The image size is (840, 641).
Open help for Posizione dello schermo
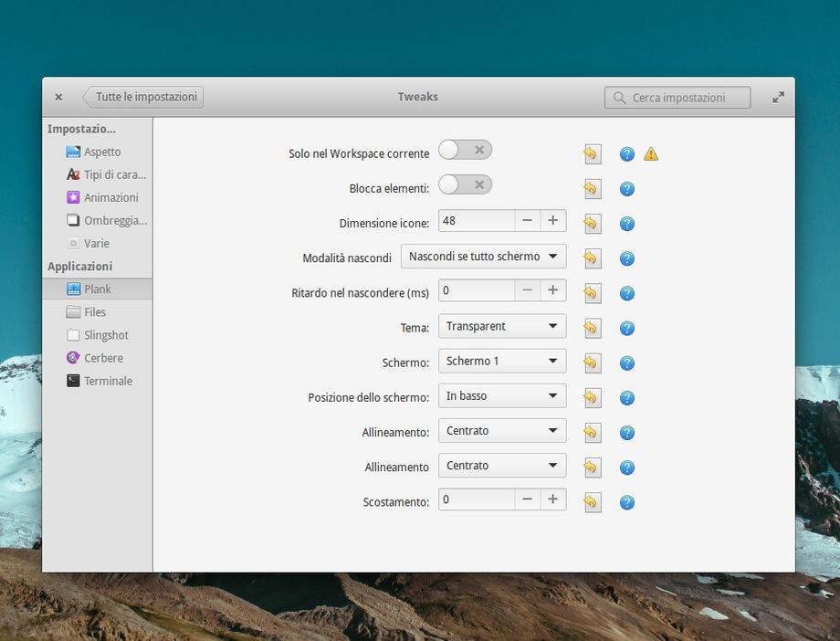coord(627,398)
